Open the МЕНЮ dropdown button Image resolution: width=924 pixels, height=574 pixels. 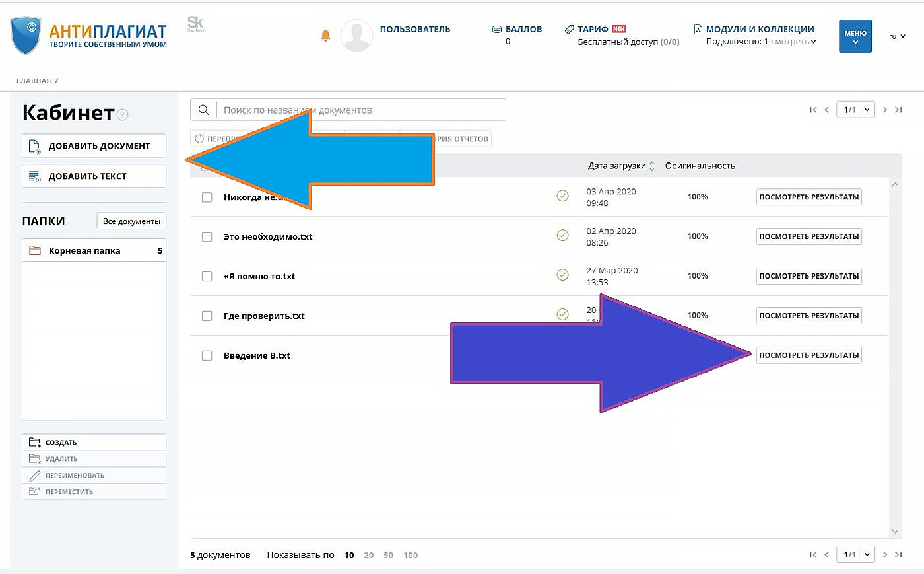[x=855, y=36]
